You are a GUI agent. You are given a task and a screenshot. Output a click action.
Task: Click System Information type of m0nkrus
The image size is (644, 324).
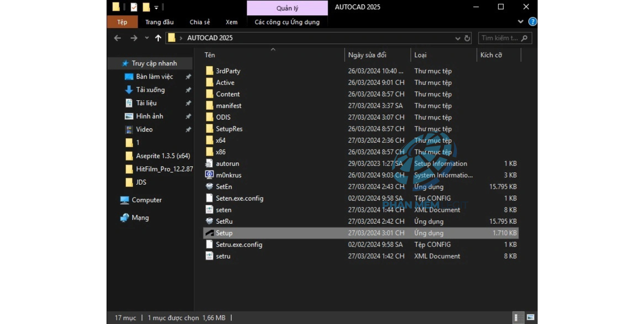point(444,175)
